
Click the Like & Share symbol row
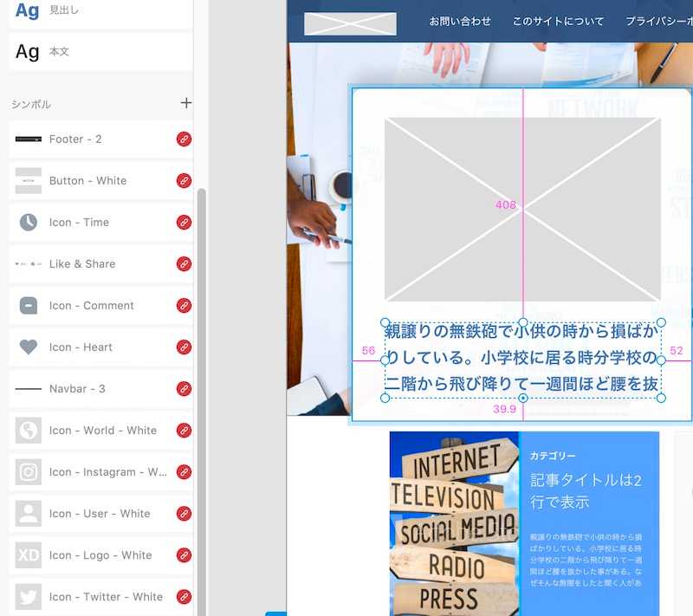82,264
